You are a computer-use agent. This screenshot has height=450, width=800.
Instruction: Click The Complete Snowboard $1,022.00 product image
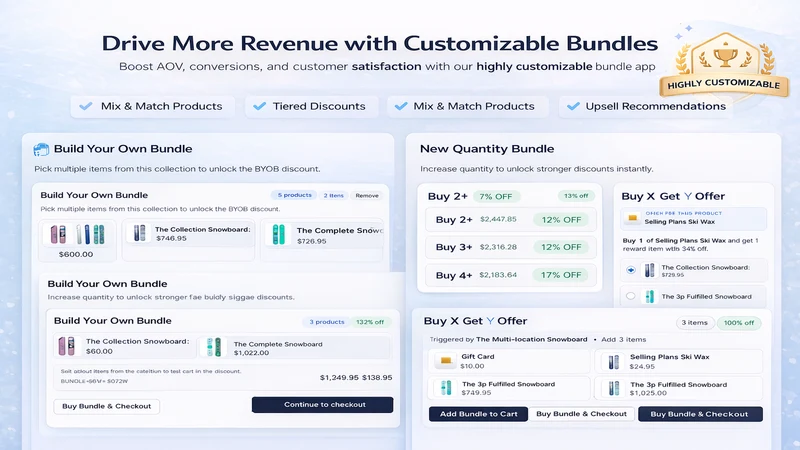coord(214,347)
